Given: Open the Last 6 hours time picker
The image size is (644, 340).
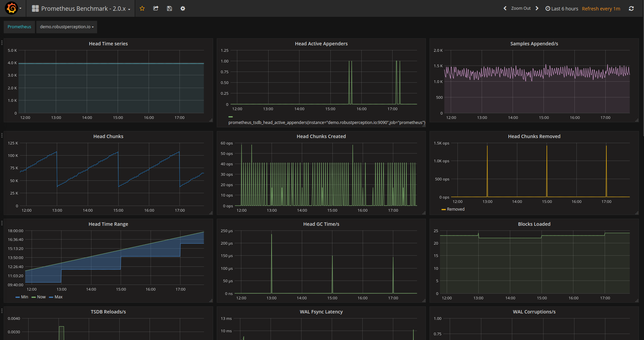Looking at the screenshot, I should (x=562, y=8).
